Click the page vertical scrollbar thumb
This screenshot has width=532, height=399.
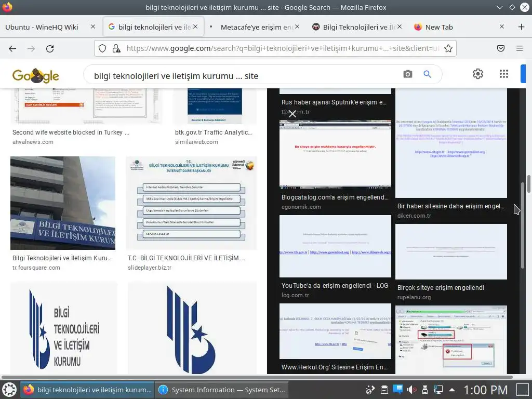point(528,184)
